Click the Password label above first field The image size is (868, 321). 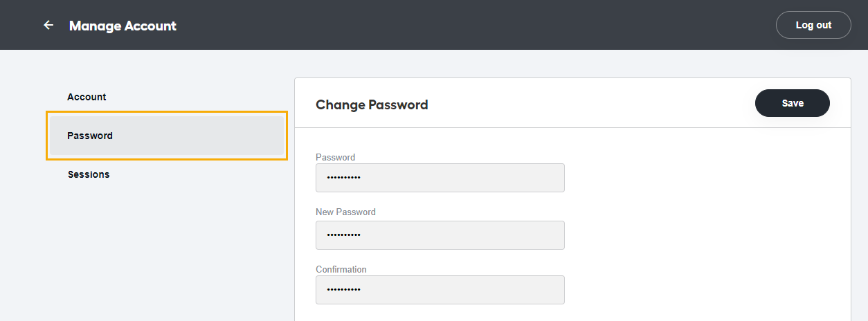click(x=335, y=157)
